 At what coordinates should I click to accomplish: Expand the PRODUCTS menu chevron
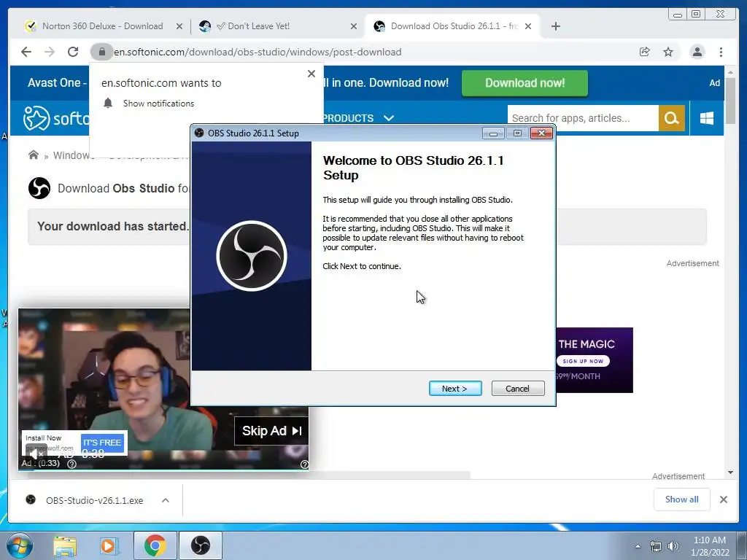click(389, 117)
